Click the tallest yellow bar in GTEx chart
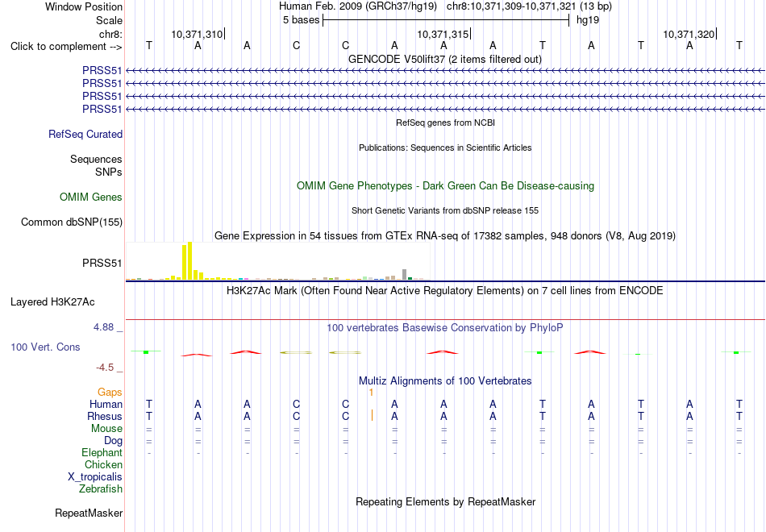Screen dimensions: 766x532 click(x=190, y=261)
